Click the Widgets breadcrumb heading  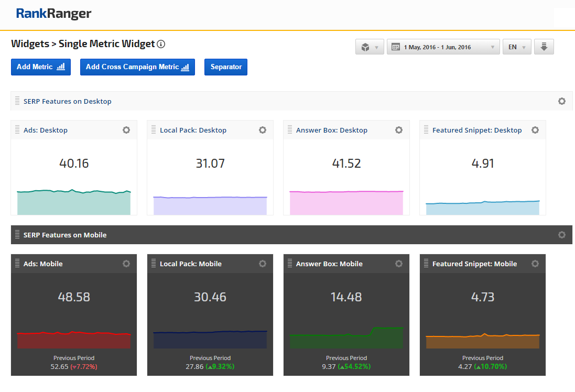click(x=30, y=44)
